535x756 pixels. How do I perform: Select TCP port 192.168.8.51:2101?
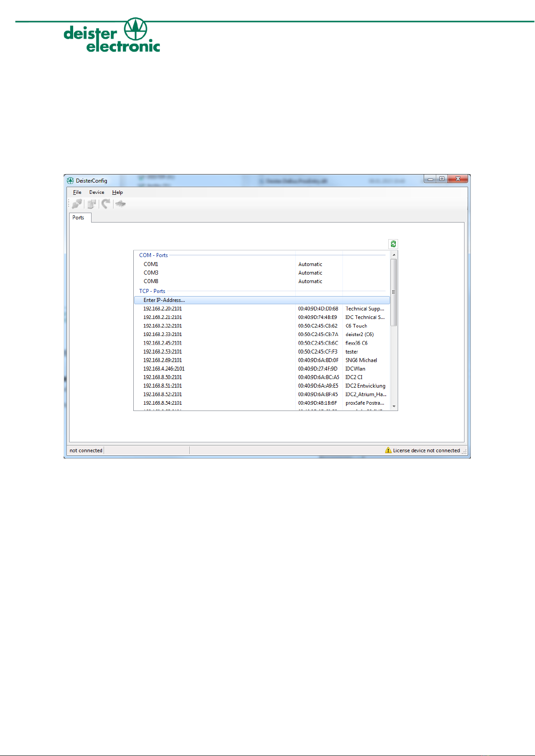point(162,386)
